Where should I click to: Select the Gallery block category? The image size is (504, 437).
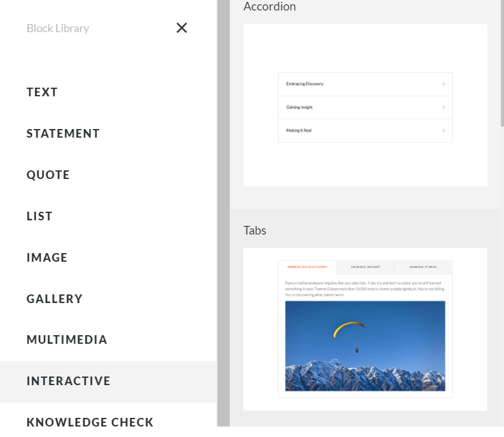(x=54, y=299)
